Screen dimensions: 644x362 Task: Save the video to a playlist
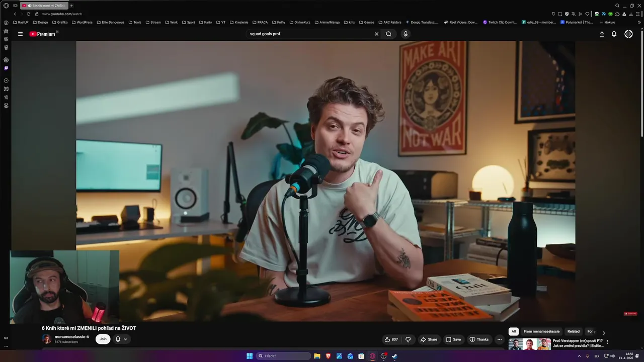click(x=453, y=339)
